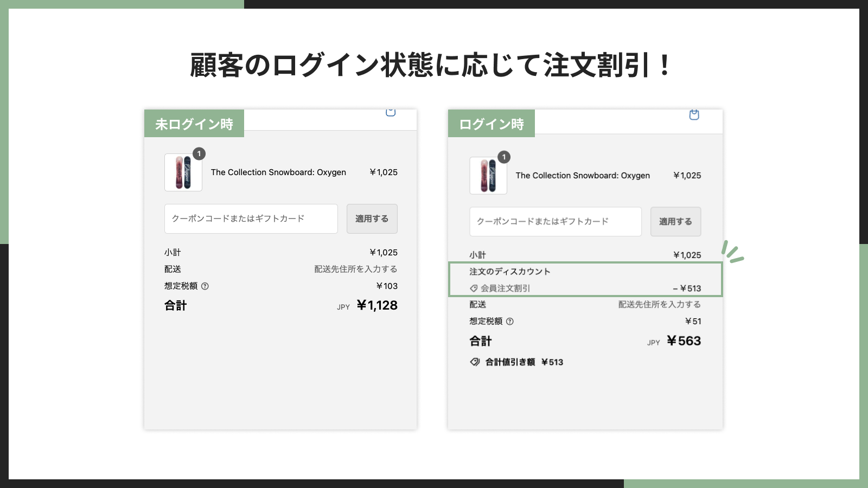This screenshot has height=488, width=868.
Task: Click the quantity badge on right snowboard image
Action: tap(503, 157)
